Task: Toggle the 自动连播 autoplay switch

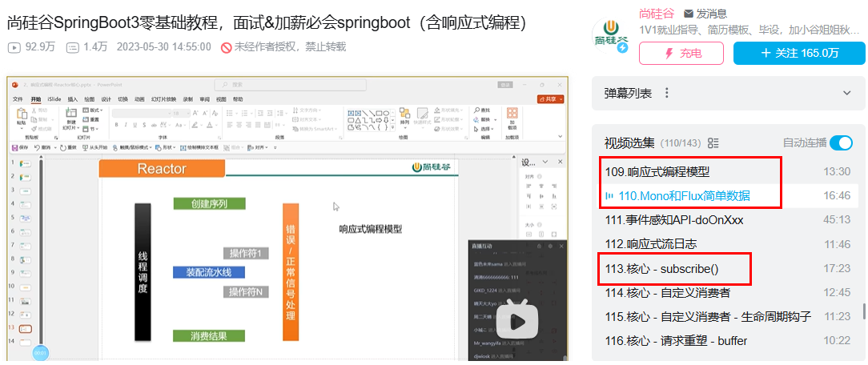Action: tap(841, 142)
